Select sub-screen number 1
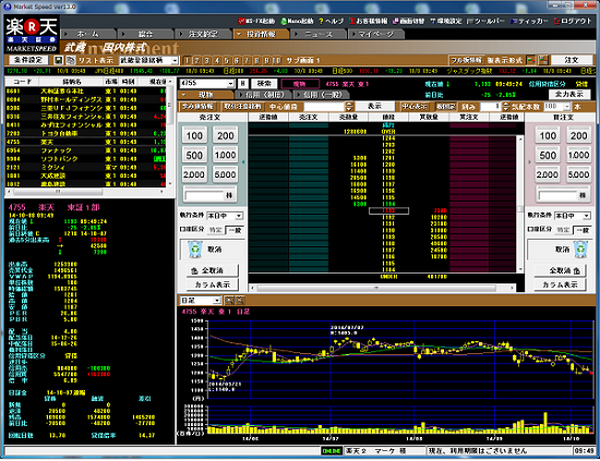The image size is (600, 461). [x=187, y=60]
